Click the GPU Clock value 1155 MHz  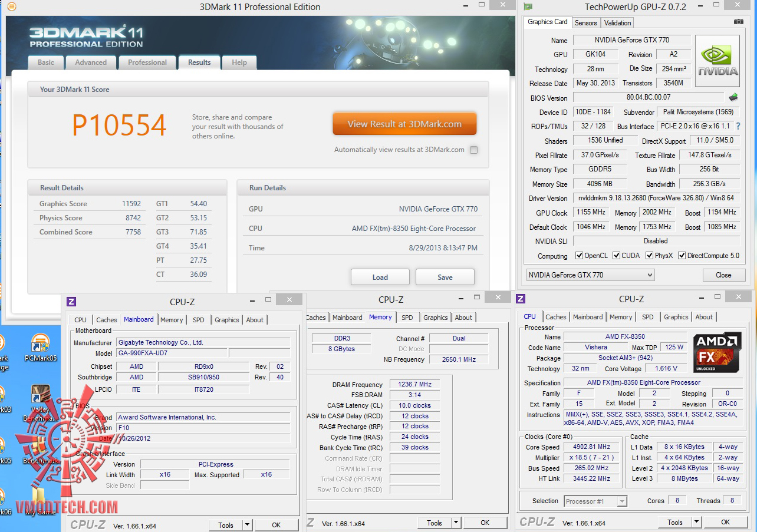(x=591, y=213)
